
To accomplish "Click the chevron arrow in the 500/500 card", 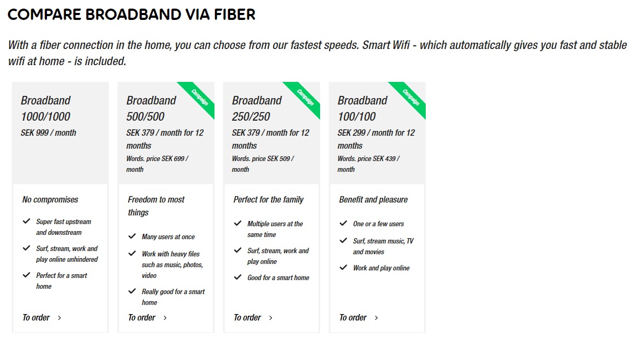I will 165,318.
